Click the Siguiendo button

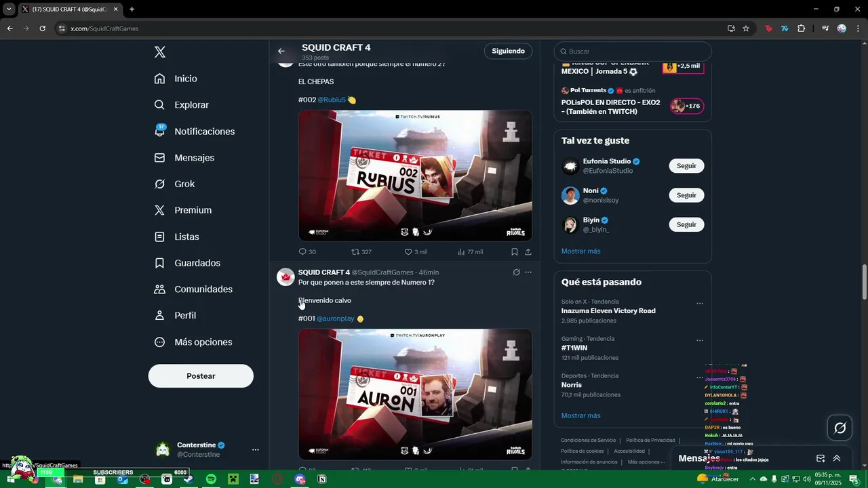tap(509, 51)
